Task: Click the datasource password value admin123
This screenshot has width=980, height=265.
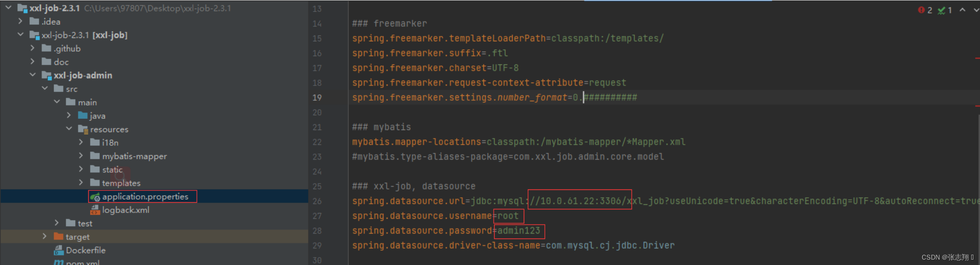Action: point(519,230)
